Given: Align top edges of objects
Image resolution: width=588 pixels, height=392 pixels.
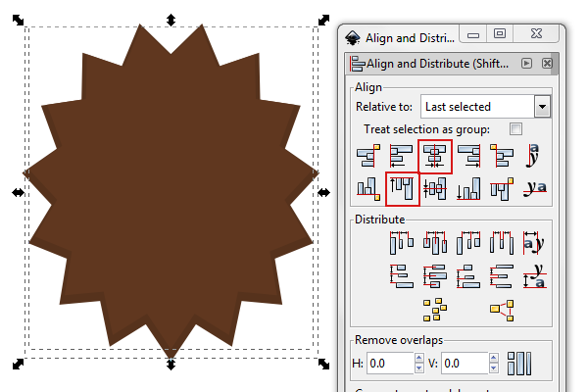Looking at the screenshot, I should pyautogui.click(x=402, y=188).
